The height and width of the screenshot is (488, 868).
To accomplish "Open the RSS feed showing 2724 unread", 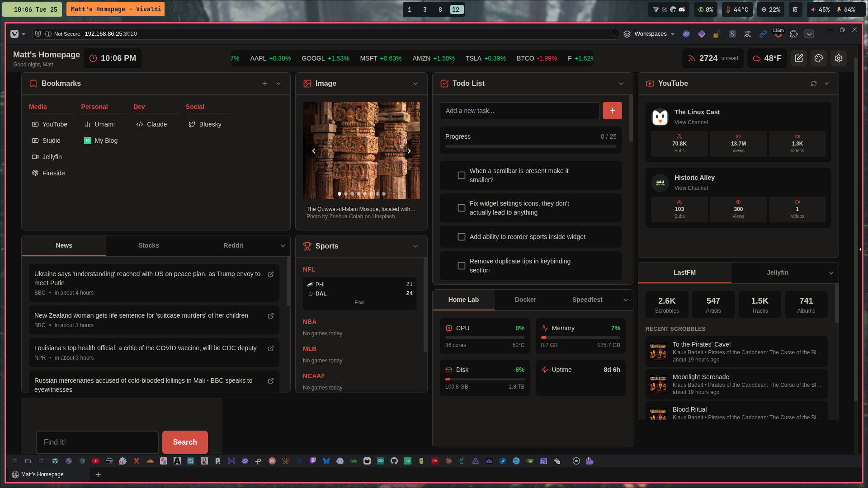I will [x=712, y=58].
